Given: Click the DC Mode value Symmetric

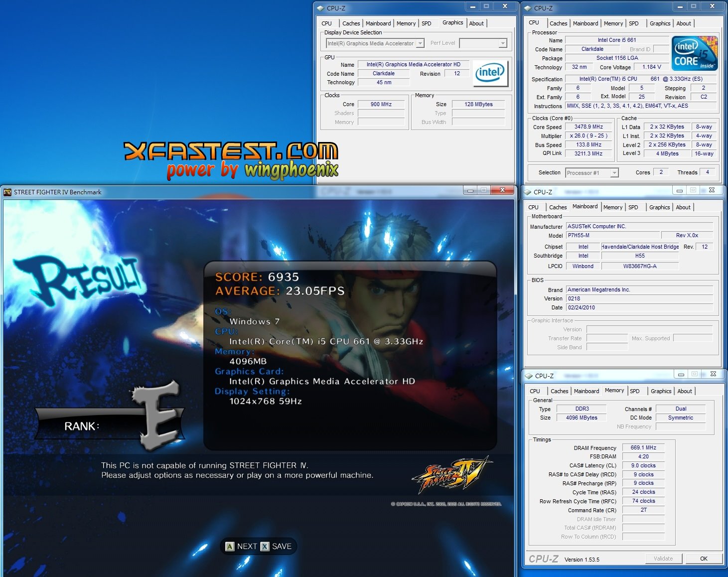Looking at the screenshot, I should coord(681,418).
